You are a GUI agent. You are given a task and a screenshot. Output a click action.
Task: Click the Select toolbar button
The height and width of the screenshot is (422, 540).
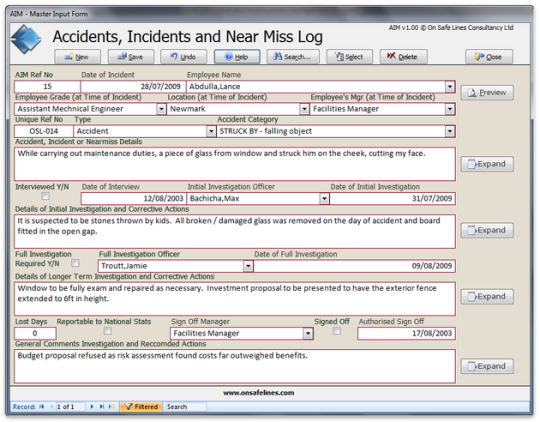pyautogui.click(x=349, y=57)
